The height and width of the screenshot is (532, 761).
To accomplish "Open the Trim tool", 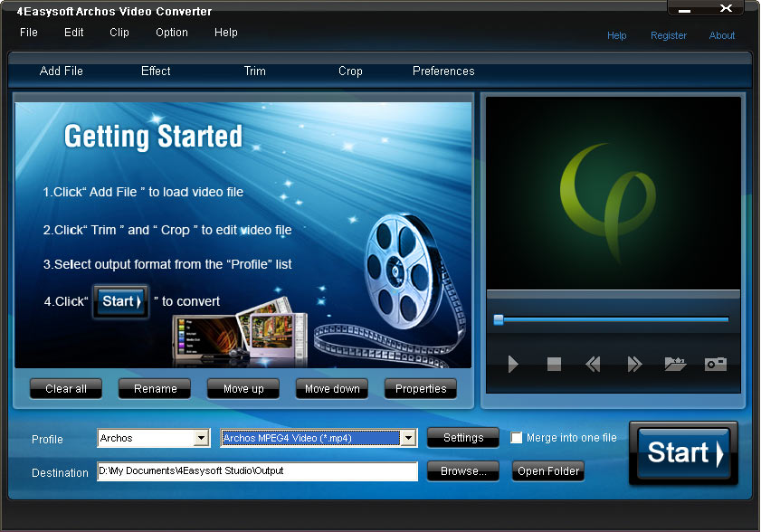I will tap(254, 71).
